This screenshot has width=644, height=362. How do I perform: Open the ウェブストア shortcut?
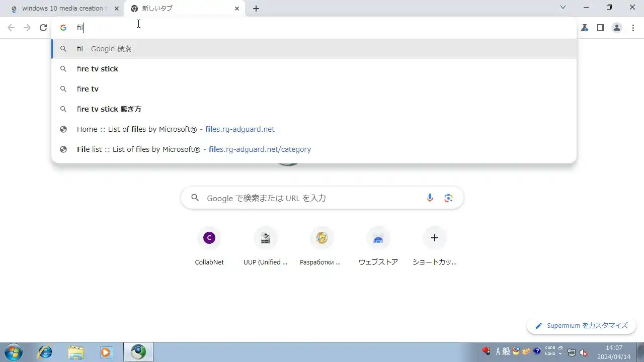pyautogui.click(x=378, y=246)
